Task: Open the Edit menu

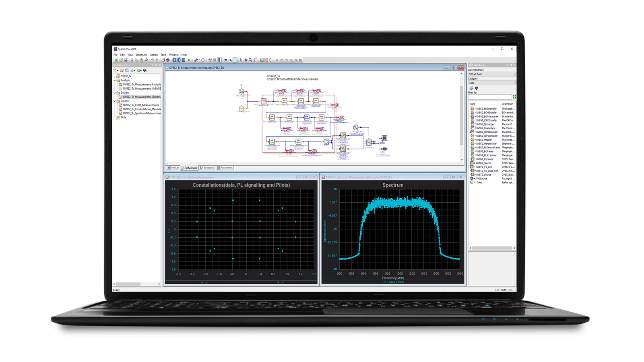Action: pyautogui.click(x=122, y=55)
